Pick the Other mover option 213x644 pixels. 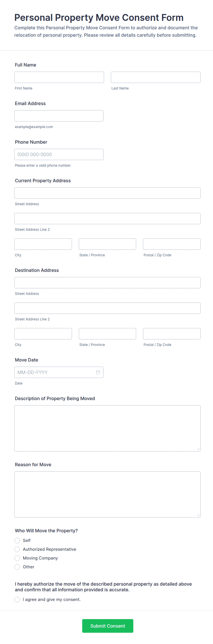[x=17, y=567]
